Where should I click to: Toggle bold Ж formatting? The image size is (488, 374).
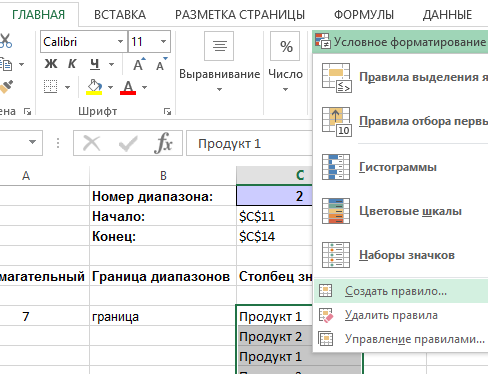51,64
